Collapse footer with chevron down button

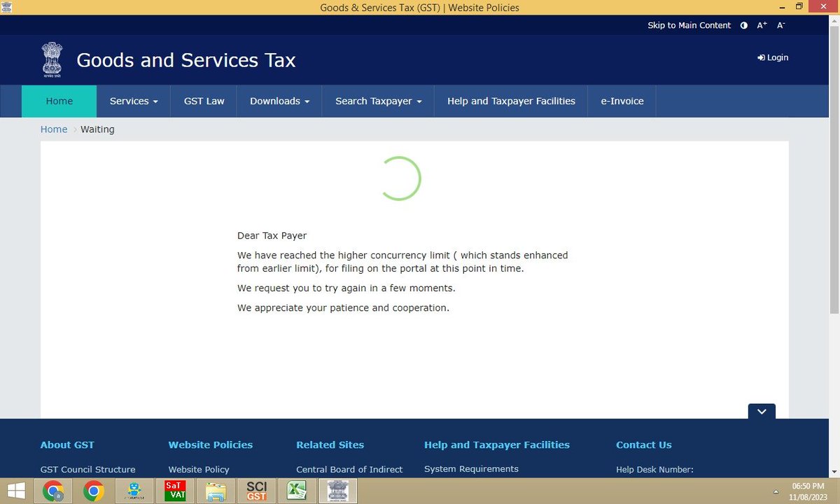tap(762, 412)
